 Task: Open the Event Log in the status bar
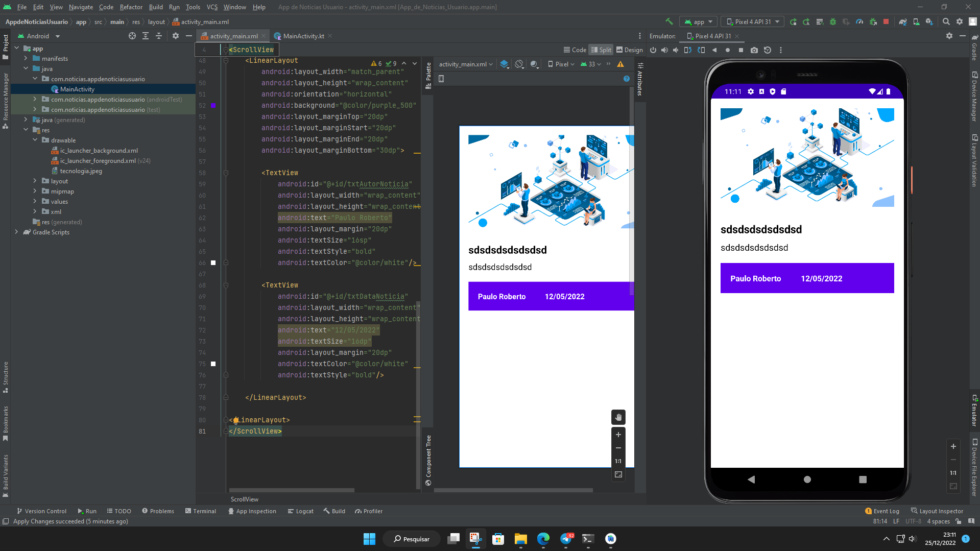pos(882,511)
